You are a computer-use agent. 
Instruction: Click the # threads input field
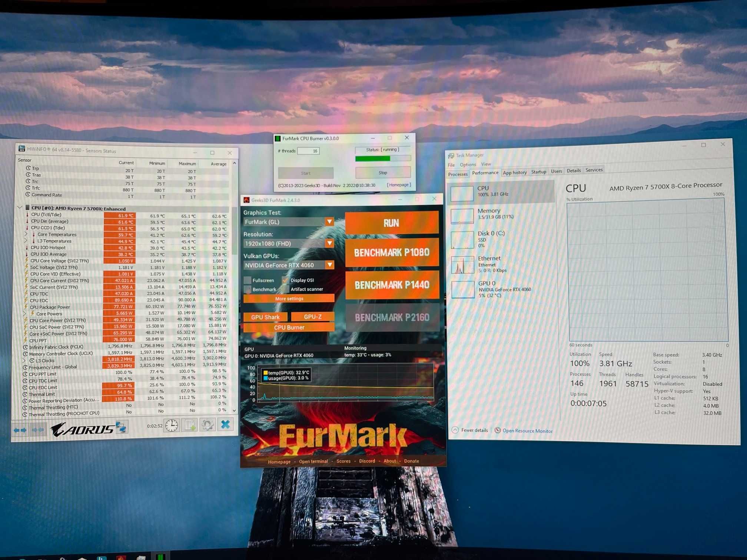(x=308, y=151)
